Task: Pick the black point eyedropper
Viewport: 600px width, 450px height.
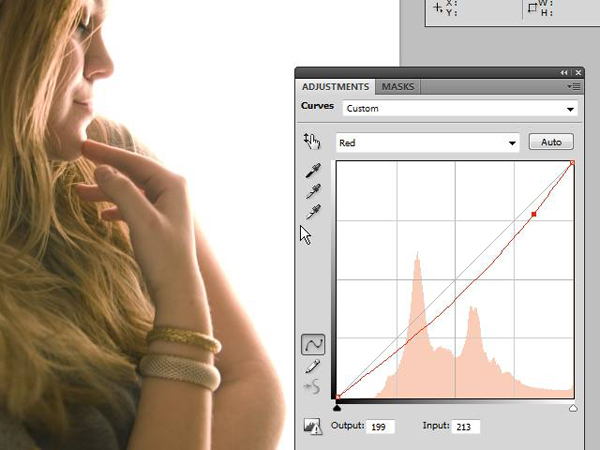Action: [x=313, y=171]
